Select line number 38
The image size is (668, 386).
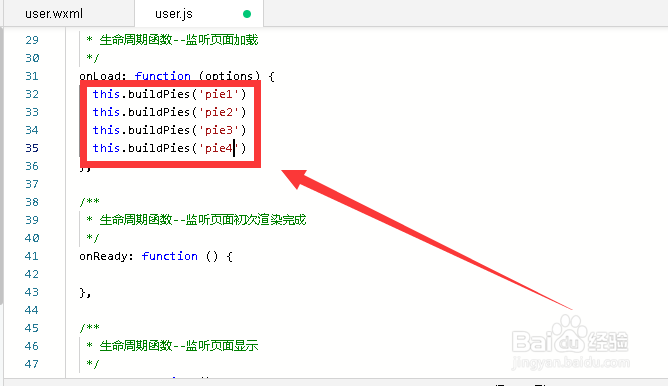pyautogui.click(x=32, y=202)
